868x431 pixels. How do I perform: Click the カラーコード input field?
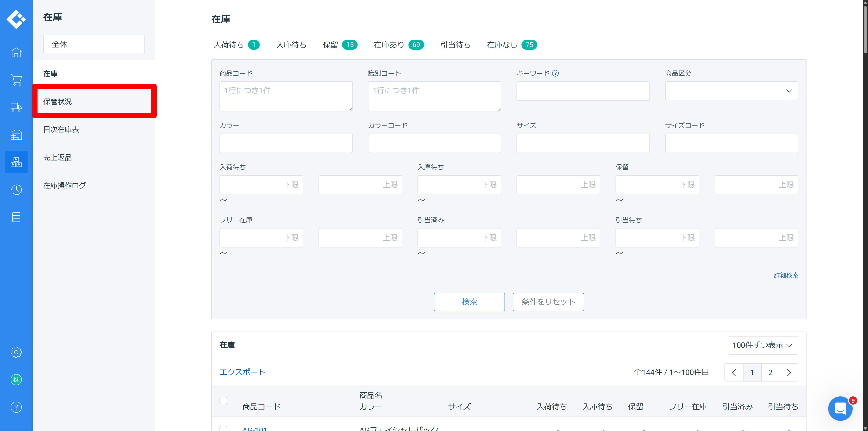point(434,143)
